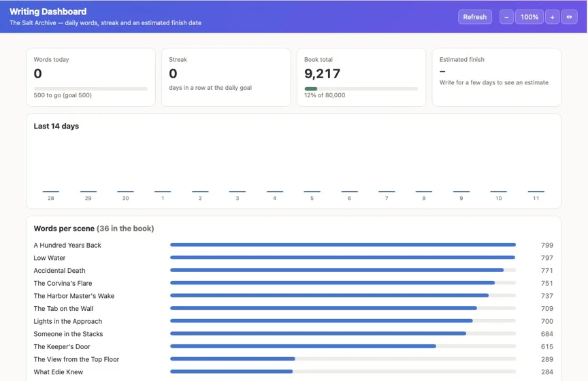Click the 'Last 14 days' heading
The width and height of the screenshot is (588, 381).
pos(56,126)
